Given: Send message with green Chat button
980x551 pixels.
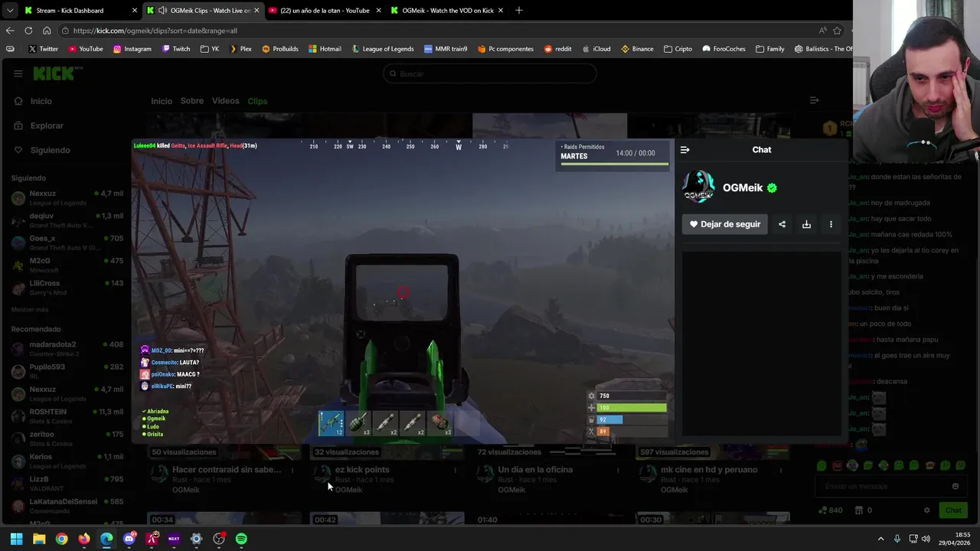Looking at the screenshot, I should 952,510.
